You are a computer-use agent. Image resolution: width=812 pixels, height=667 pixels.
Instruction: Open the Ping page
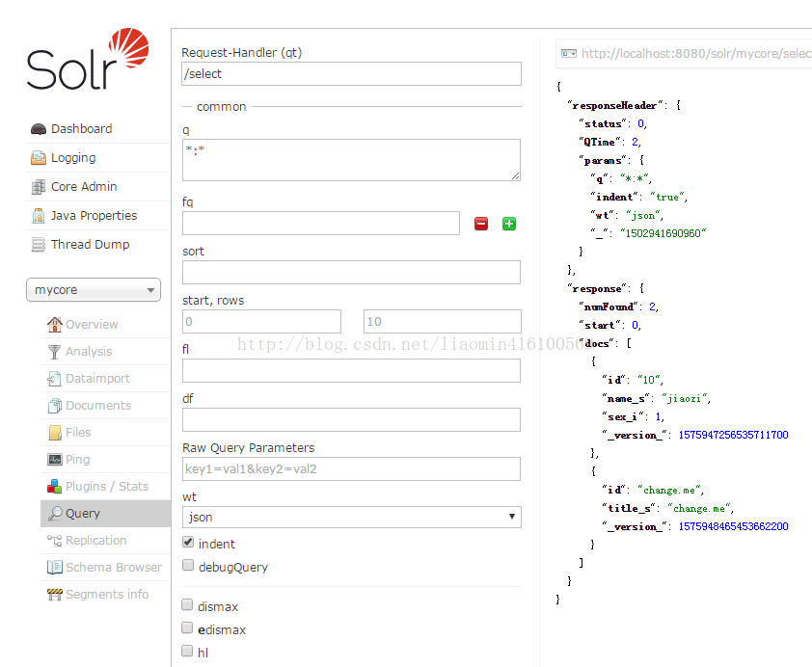(78, 460)
